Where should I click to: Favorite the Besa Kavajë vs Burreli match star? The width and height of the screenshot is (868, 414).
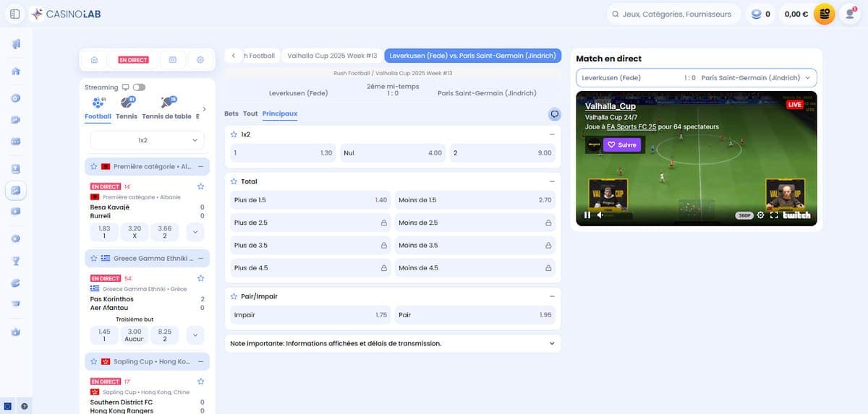(200, 186)
